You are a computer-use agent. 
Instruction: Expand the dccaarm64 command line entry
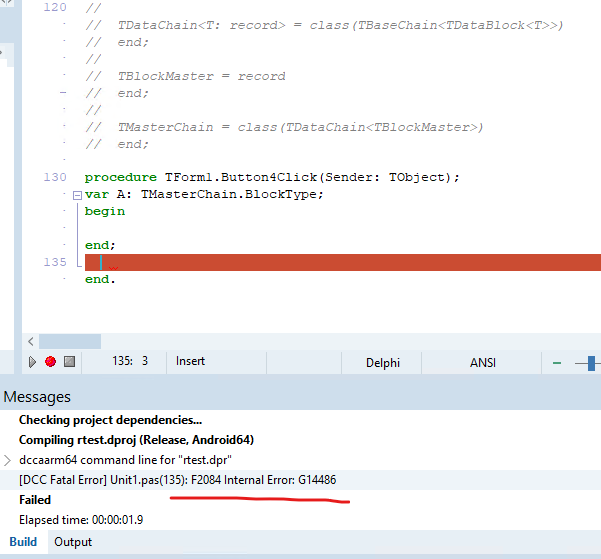7,460
